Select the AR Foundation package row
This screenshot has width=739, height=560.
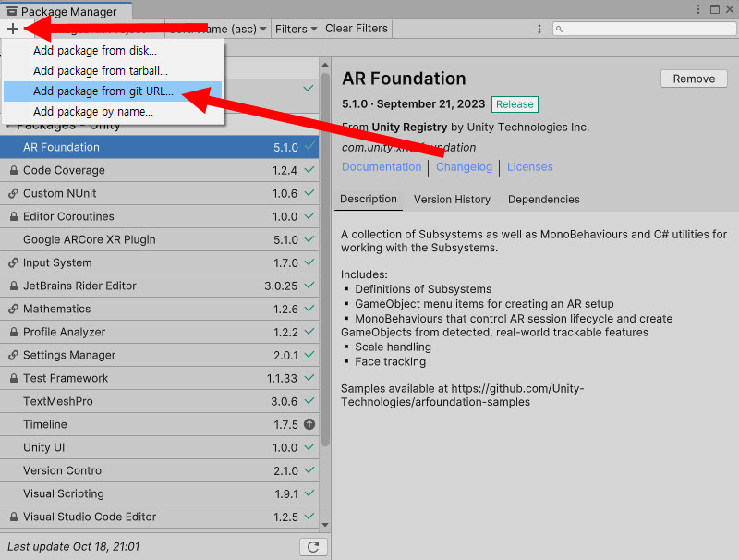pyautogui.click(x=159, y=147)
